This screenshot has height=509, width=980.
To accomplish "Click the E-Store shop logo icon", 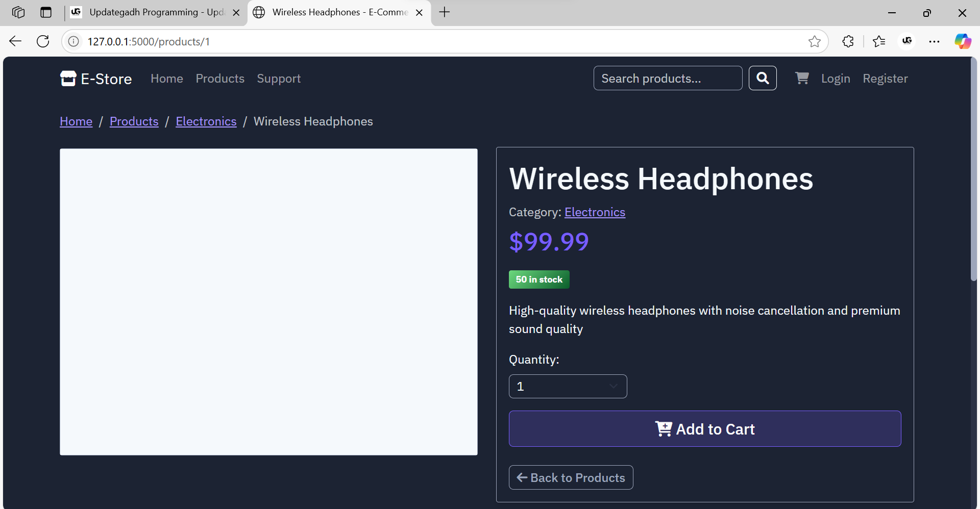I will coord(68,79).
